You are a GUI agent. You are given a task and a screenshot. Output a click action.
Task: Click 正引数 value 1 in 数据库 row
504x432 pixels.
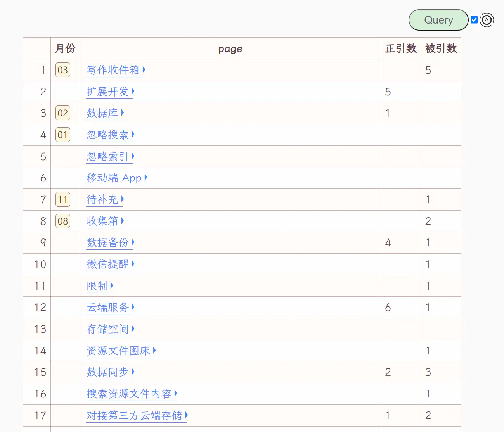pyautogui.click(x=388, y=113)
